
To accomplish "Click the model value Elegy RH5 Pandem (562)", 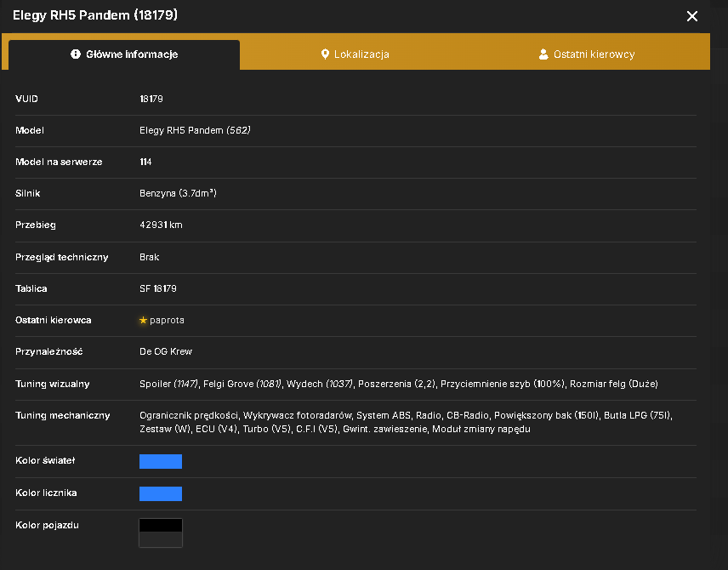I will pos(195,130).
